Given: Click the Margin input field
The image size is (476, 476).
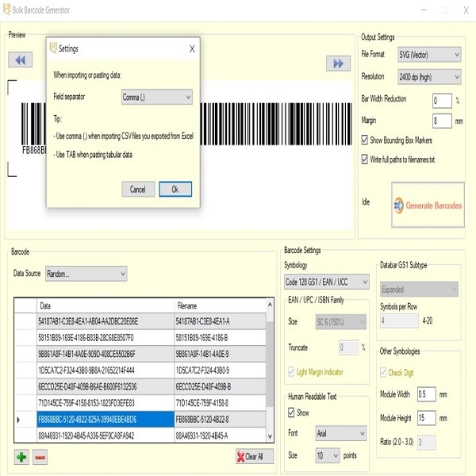Looking at the screenshot, I should point(442,121).
